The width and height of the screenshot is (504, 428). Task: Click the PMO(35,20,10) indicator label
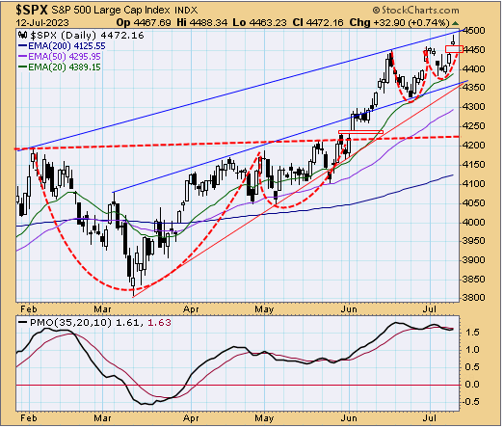pos(70,322)
